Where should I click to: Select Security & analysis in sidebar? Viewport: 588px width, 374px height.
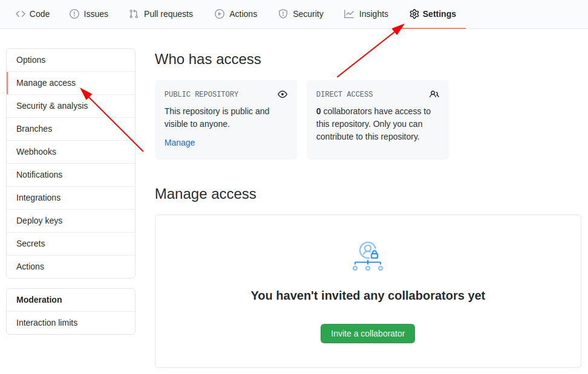52,106
